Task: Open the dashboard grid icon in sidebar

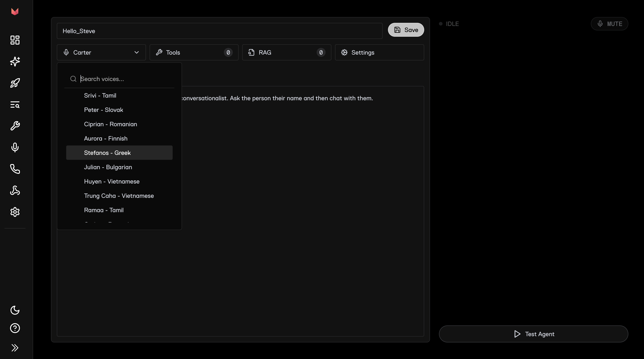Action: (x=15, y=40)
